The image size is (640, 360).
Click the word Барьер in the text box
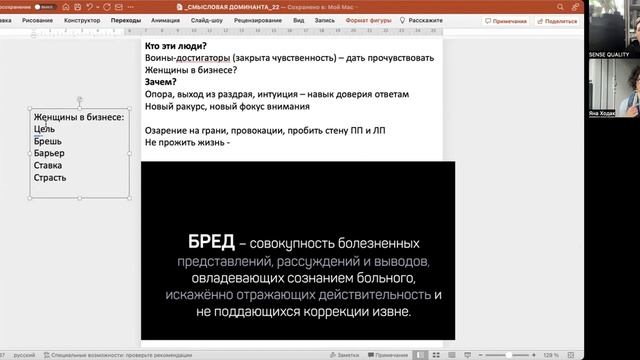click(x=49, y=153)
